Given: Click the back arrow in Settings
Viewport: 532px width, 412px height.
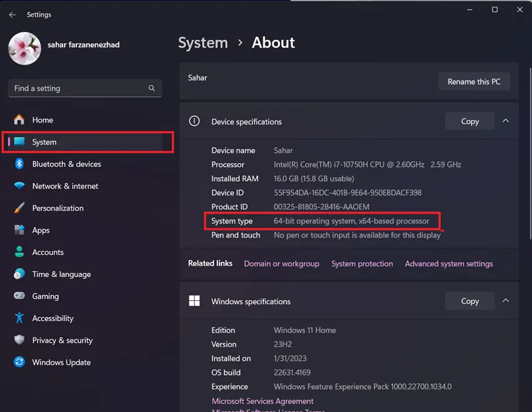Looking at the screenshot, I should pyautogui.click(x=13, y=15).
